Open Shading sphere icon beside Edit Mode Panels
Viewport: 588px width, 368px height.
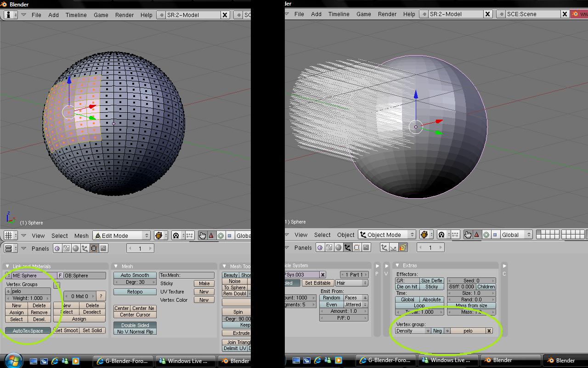[x=76, y=248]
